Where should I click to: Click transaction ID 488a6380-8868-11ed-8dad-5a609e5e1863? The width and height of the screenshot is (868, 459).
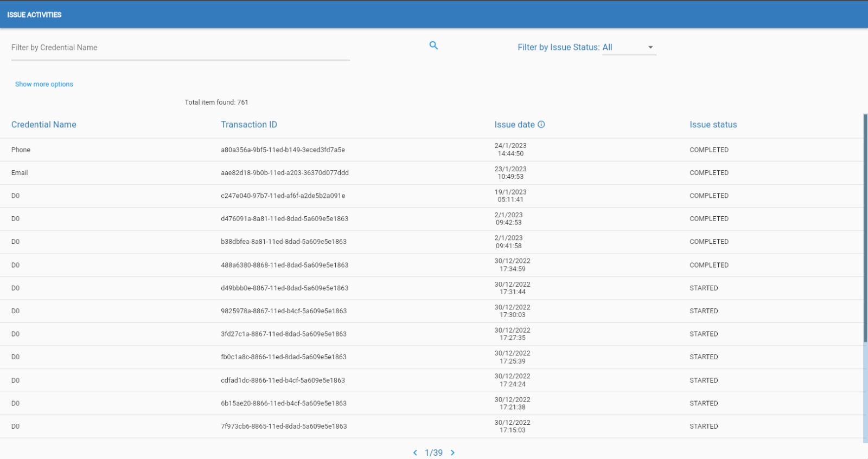[x=284, y=265]
